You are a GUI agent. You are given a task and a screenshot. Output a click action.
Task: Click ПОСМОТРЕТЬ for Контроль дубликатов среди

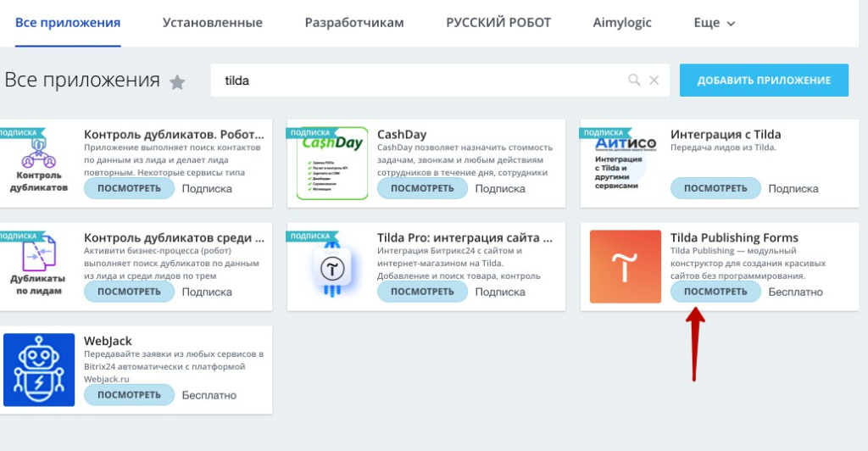(x=129, y=292)
